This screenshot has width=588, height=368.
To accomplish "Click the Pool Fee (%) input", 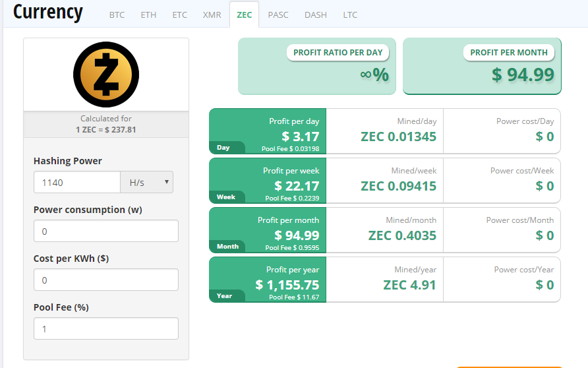I will [x=106, y=328].
